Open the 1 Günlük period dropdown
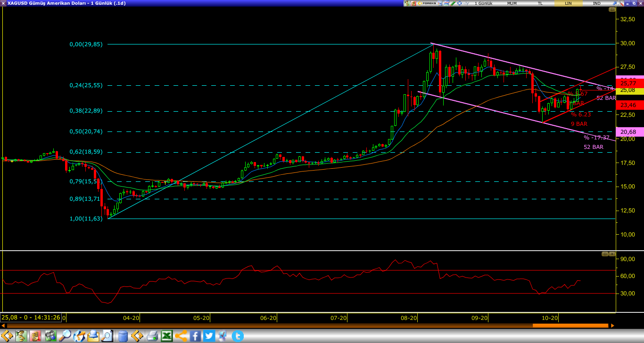644x343 pixels. point(483,3)
